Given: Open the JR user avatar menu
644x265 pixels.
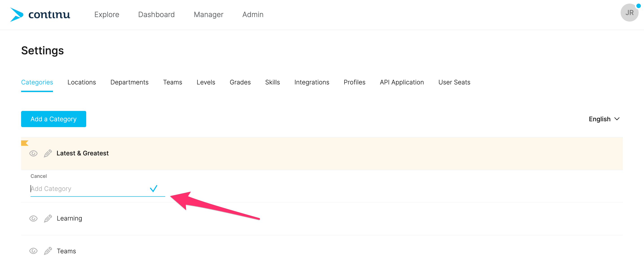Looking at the screenshot, I should [629, 13].
